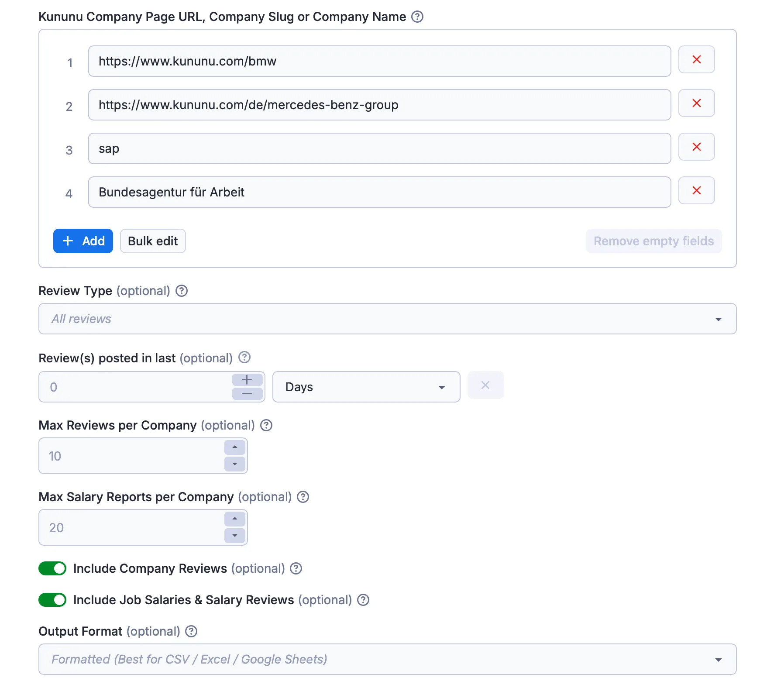Viewport: 784px width, 688px height.
Task: Edit the Bundesagentur für Arbeit field
Action: (379, 192)
